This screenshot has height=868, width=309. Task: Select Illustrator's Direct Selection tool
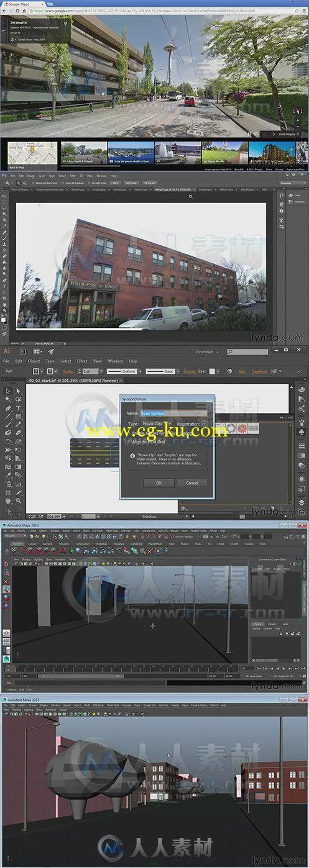(x=18, y=391)
